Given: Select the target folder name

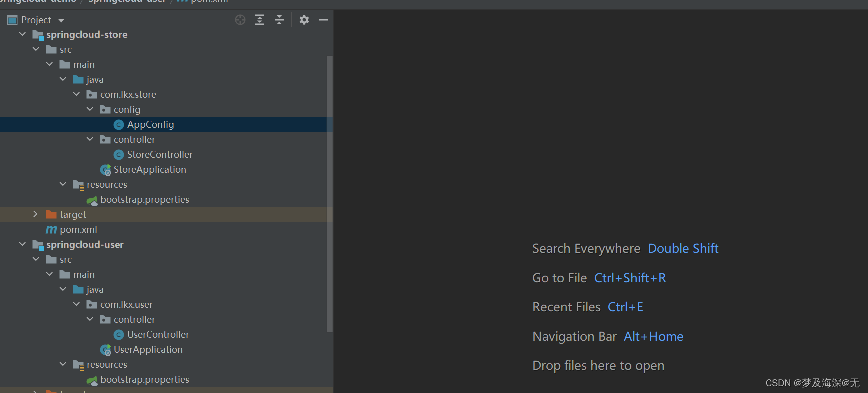Looking at the screenshot, I should (x=73, y=214).
